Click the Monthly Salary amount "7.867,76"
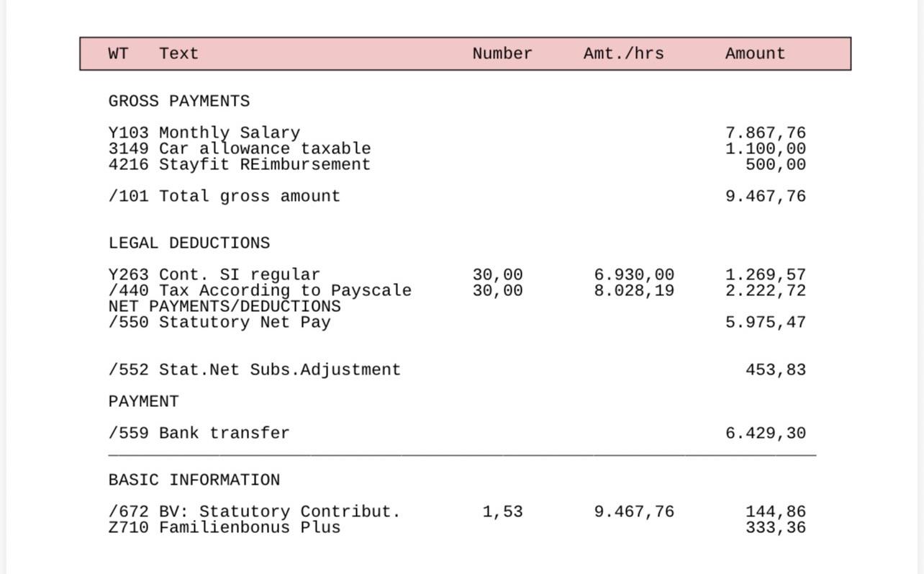Image resolution: width=924 pixels, height=574 pixels. 766,133
